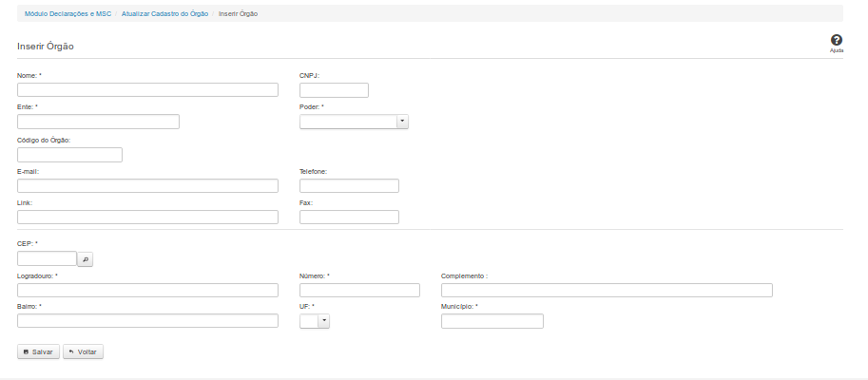Open Atualizar Cadastro do Órgão breadcrumb
Viewport: 868px width, 380px height.
[x=164, y=14]
